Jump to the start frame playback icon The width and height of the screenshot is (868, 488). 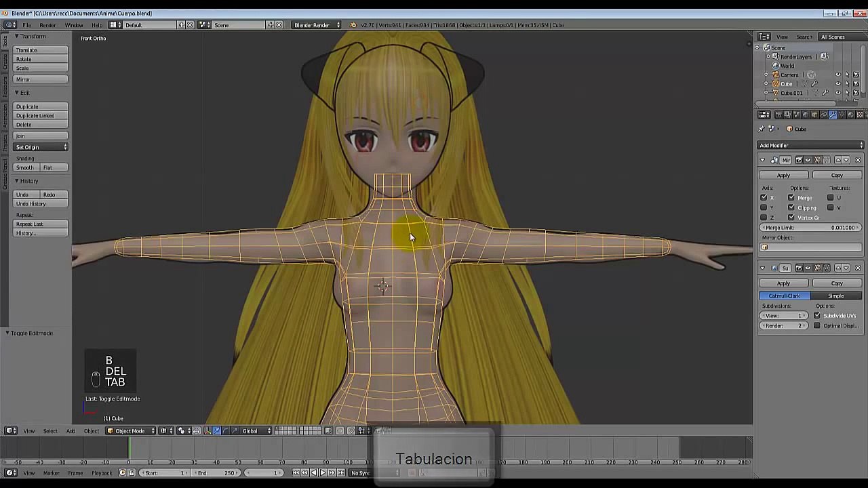click(x=296, y=472)
